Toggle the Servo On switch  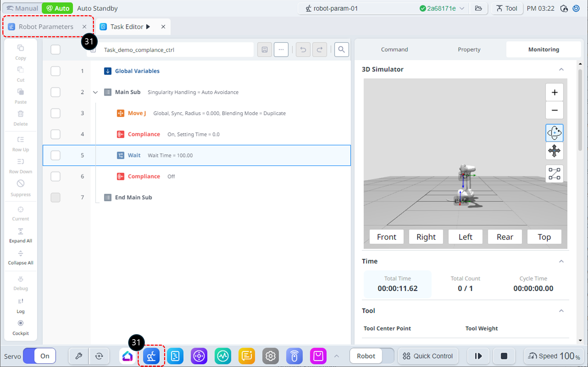coord(40,356)
